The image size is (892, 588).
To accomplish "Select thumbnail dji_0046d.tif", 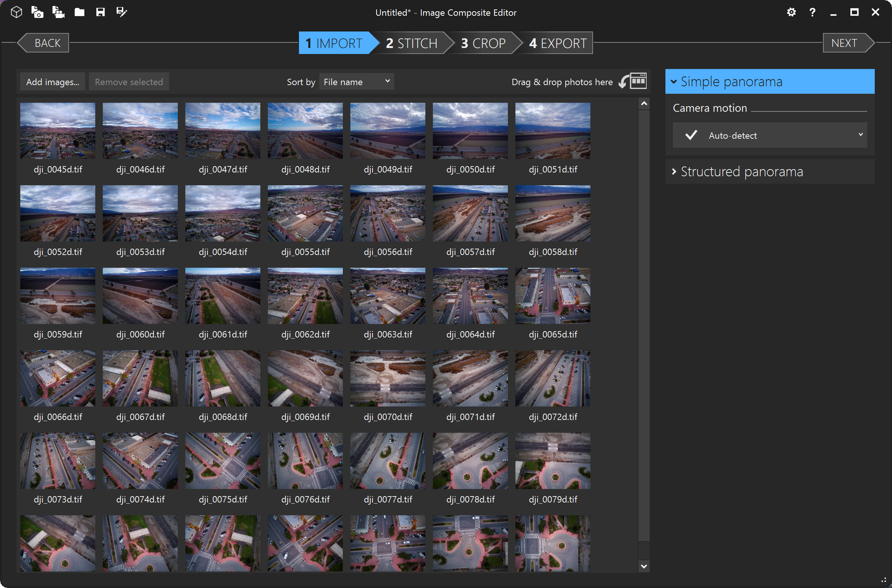I will pyautogui.click(x=140, y=131).
